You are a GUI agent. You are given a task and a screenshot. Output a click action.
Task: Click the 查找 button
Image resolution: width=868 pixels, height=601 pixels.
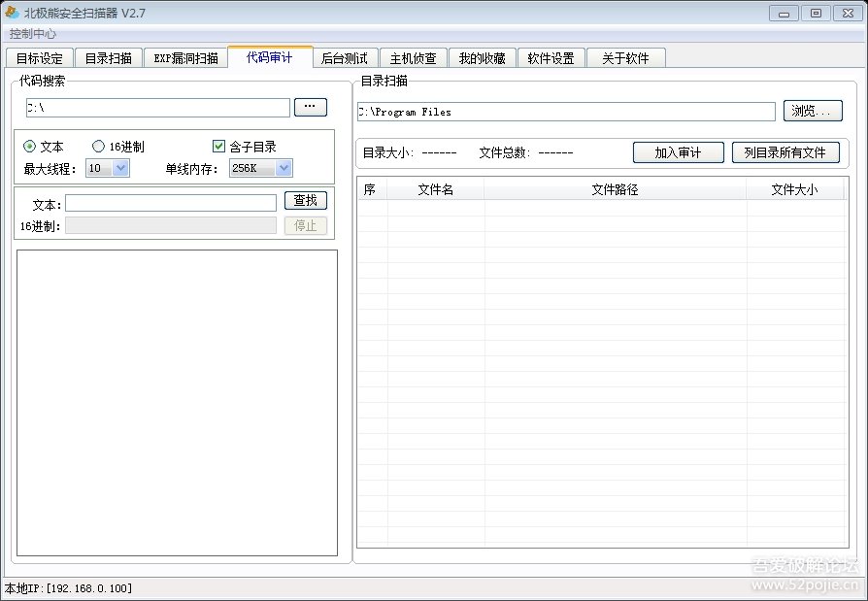coord(306,200)
